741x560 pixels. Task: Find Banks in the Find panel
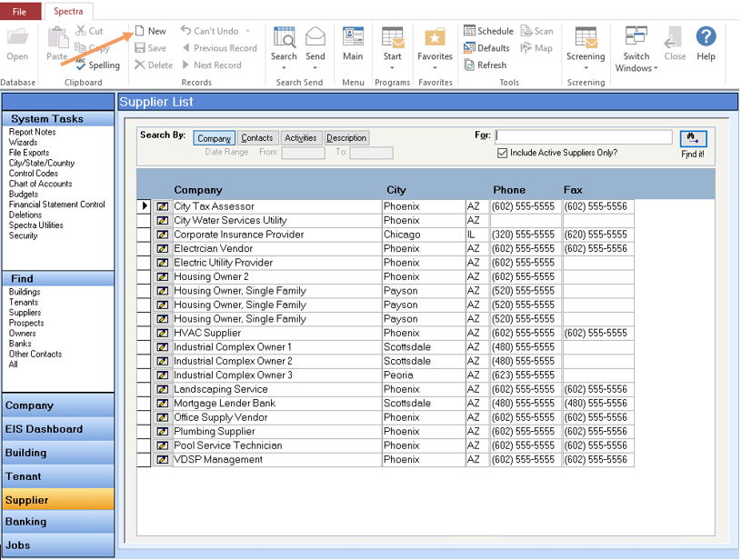(x=20, y=344)
